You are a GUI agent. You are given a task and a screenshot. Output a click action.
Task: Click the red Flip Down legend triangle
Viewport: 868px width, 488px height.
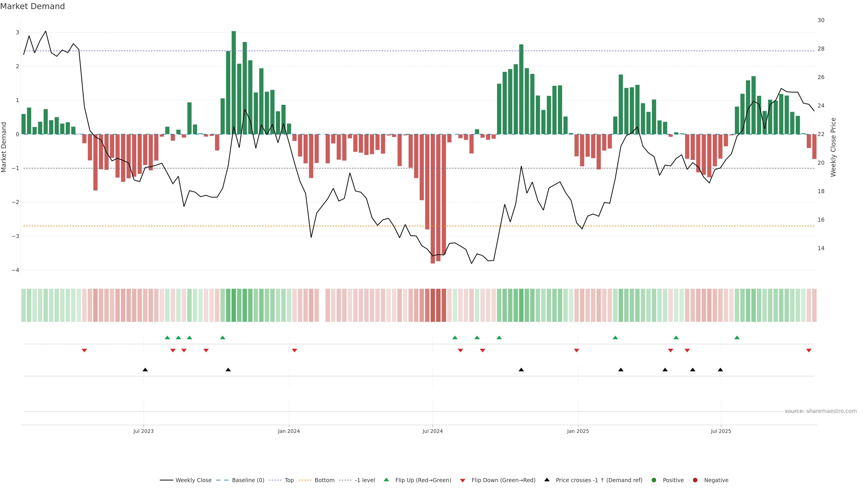[463, 480]
